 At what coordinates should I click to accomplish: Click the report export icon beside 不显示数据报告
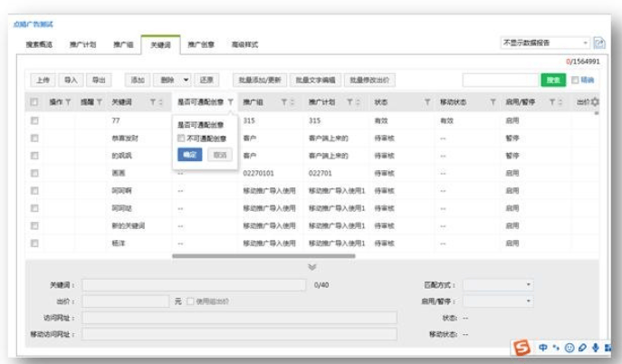(599, 43)
